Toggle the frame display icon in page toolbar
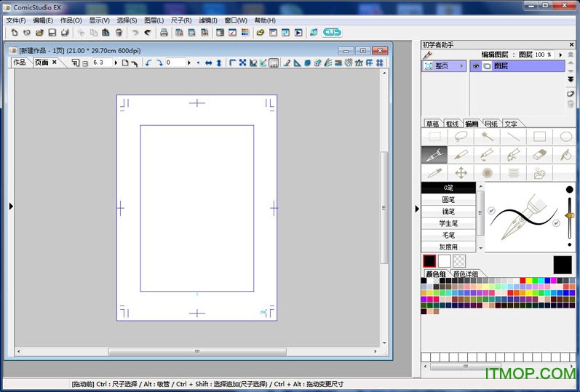The height and width of the screenshot is (392, 580). point(274,63)
